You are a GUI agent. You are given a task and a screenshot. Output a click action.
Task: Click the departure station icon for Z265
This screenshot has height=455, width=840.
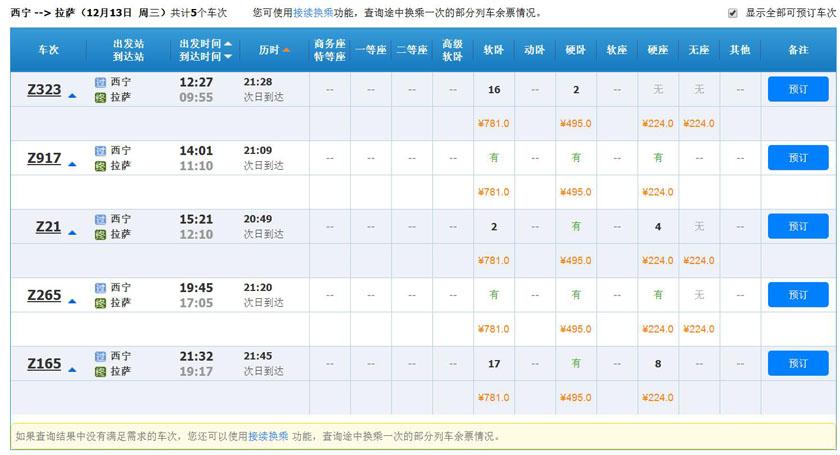tap(100, 288)
